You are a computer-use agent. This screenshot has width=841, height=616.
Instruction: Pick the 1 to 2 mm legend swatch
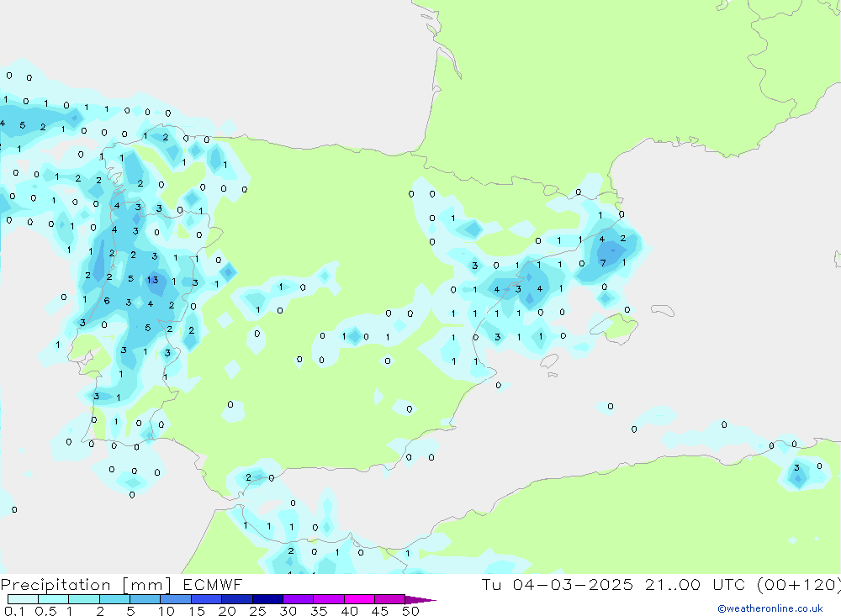tap(84, 599)
